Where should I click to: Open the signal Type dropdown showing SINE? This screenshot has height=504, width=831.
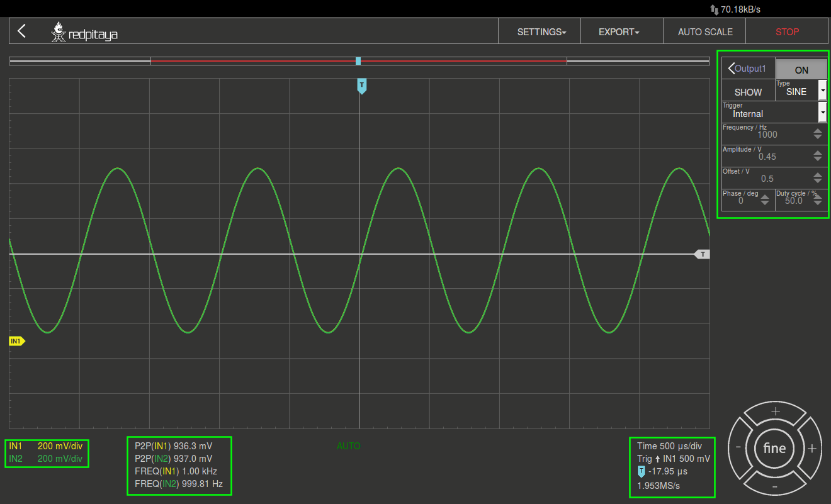pos(801,91)
